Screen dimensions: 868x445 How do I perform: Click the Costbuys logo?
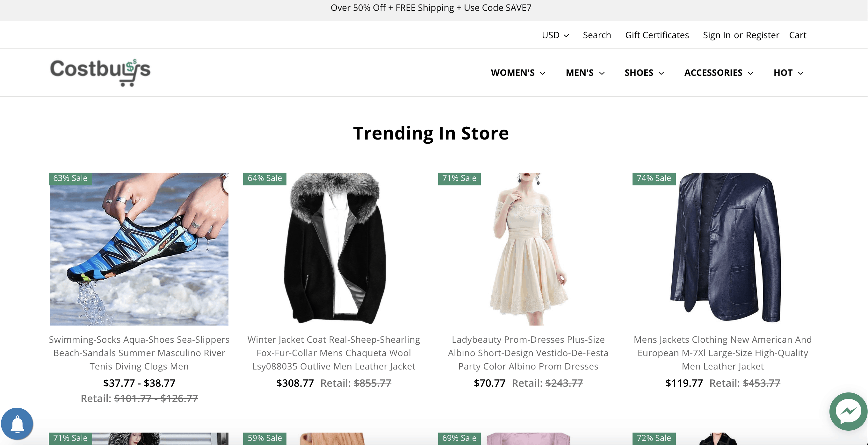[x=100, y=72]
